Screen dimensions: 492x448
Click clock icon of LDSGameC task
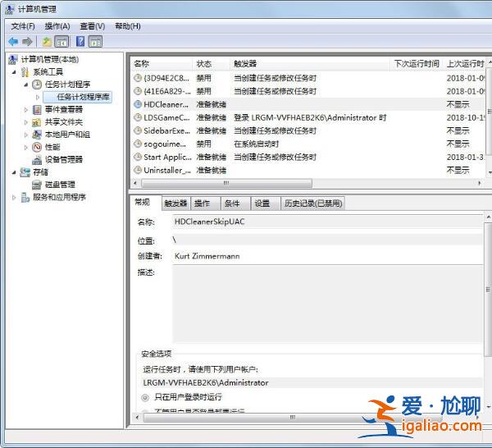coord(138,117)
